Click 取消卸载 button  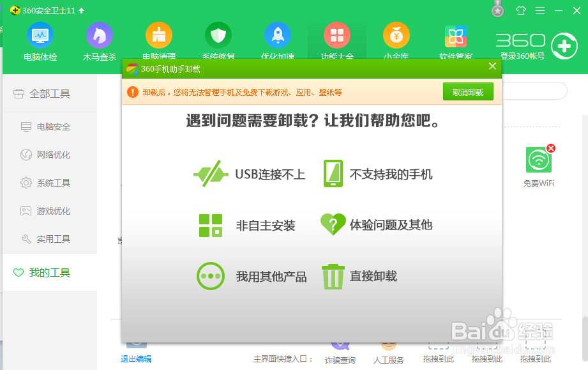pos(468,92)
